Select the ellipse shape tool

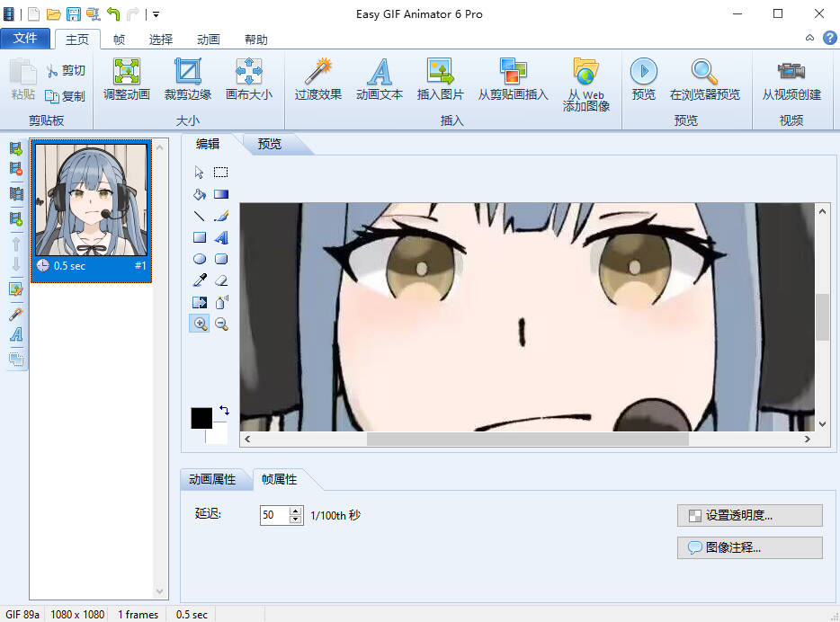pos(200,259)
